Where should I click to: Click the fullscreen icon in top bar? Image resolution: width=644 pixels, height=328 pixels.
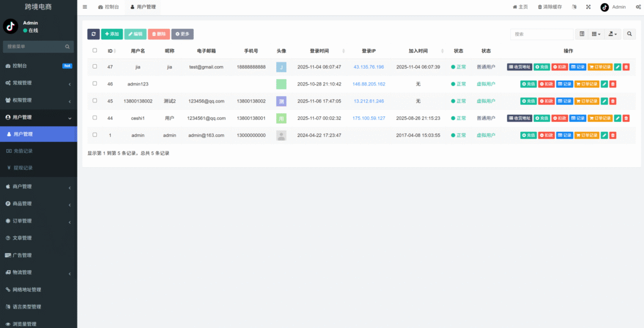pos(588,7)
